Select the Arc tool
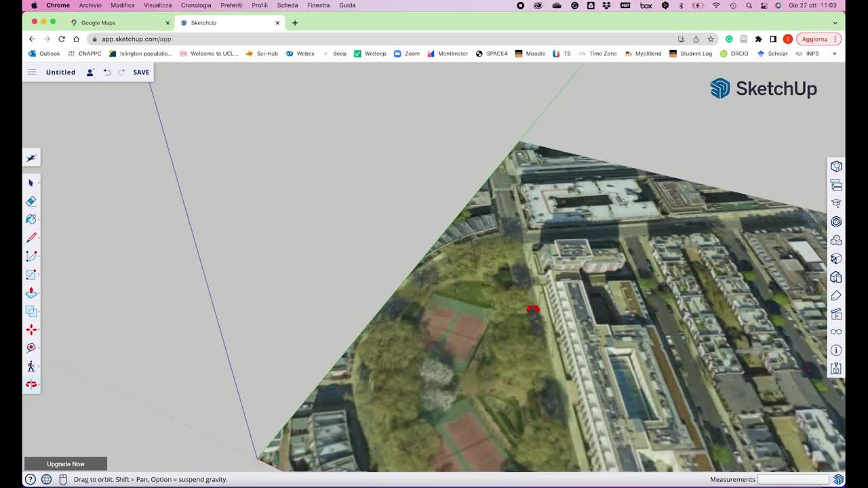Screen dimensions: 868x488 (x=31, y=256)
